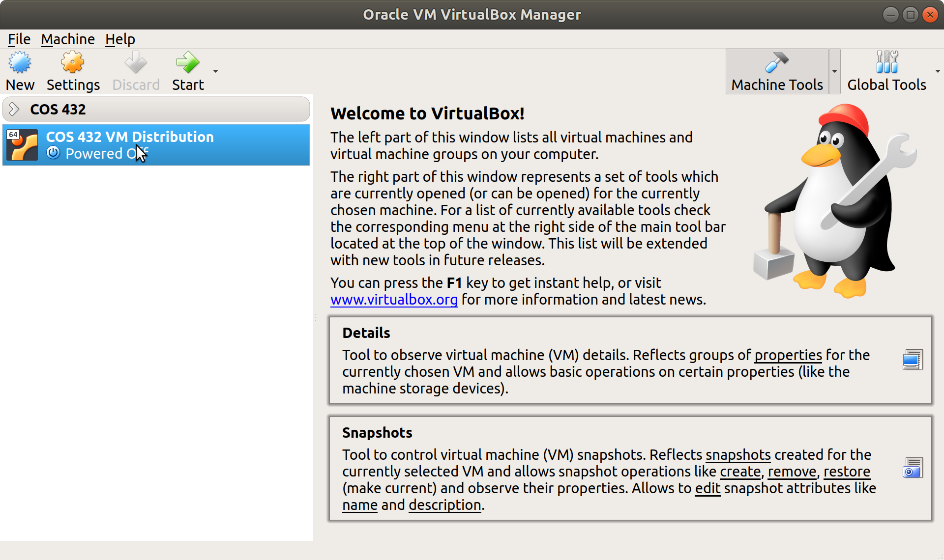Screen dimensions: 944x560
Task: Open the Help menu
Action: [120, 39]
